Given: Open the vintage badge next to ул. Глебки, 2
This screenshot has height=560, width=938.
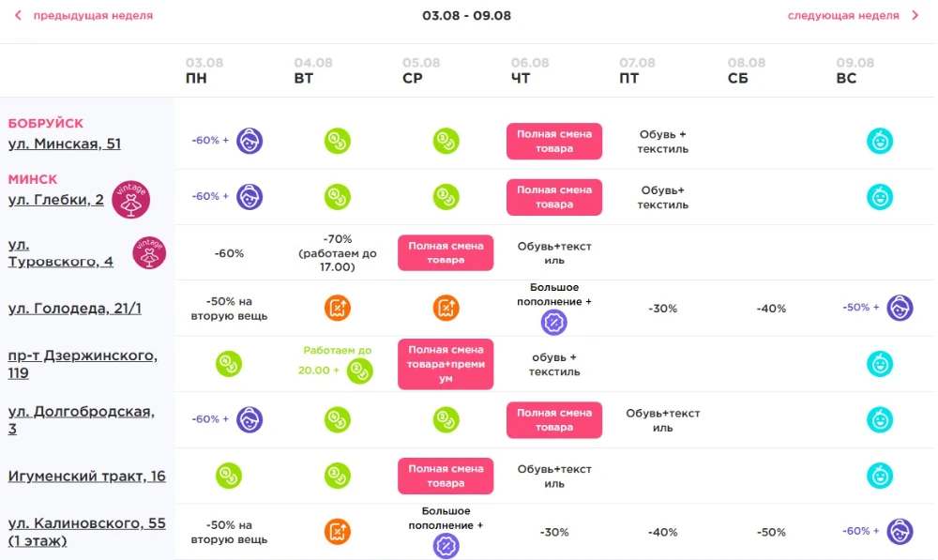Looking at the screenshot, I should point(131,199).
